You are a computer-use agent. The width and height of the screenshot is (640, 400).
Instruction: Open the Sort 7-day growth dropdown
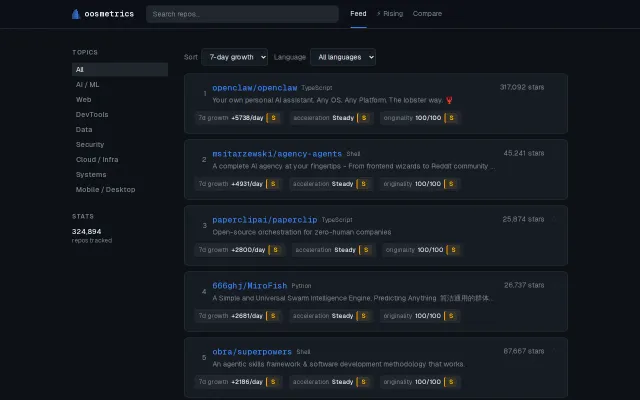[x=235, y=57]
